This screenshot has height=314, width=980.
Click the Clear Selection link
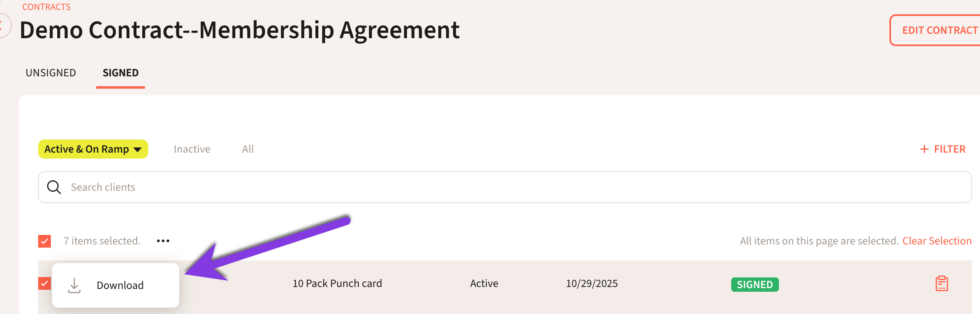937,241
